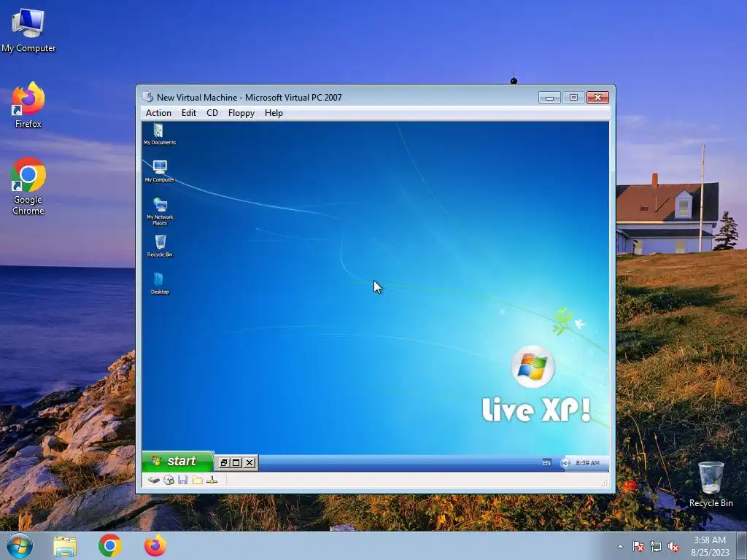Close the Virtual PC window
This screenshot has width=747, height=560.
[597, 98]
